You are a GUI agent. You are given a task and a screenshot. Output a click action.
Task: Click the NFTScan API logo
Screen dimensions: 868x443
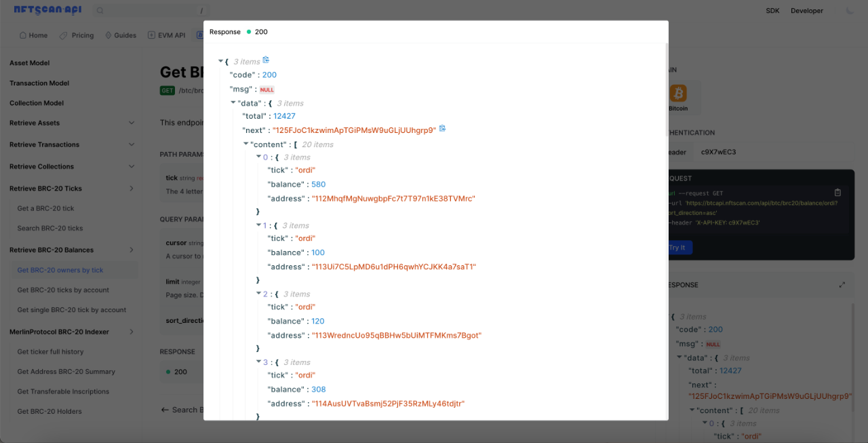coord(47,10)
